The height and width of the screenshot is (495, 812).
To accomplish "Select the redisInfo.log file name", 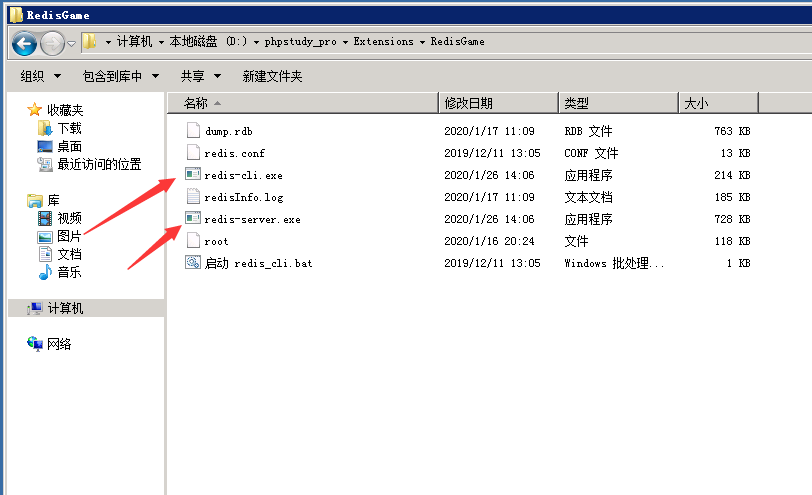I will 243,197.
